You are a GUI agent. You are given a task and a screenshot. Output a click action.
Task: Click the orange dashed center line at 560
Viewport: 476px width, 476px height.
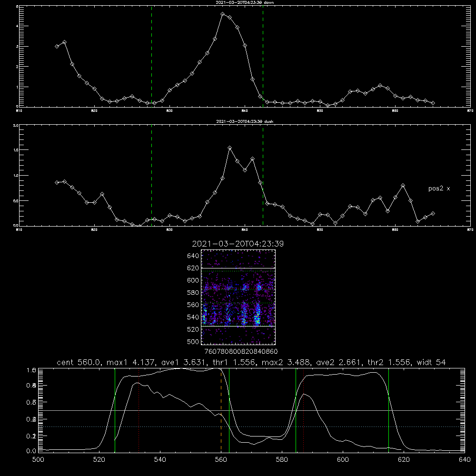point(221,410)
